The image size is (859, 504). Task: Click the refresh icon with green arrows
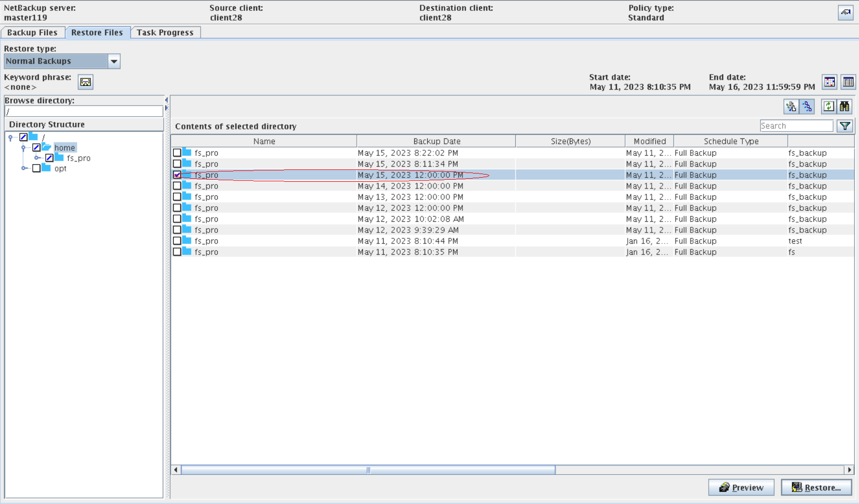828,106
